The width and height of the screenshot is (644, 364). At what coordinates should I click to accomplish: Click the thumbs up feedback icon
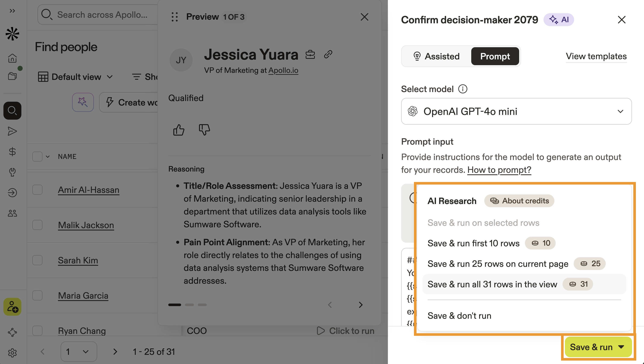pyautogui.click(x=179, y=130)
